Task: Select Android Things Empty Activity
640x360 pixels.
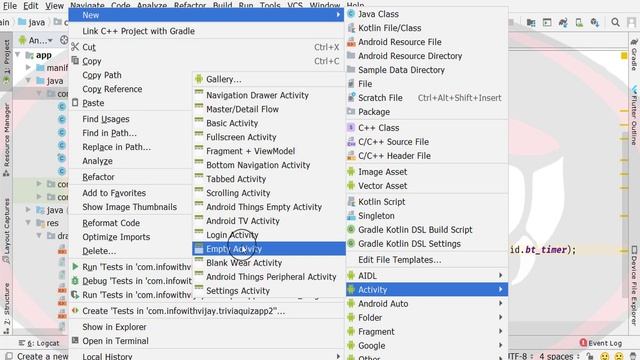Action: 269,207
